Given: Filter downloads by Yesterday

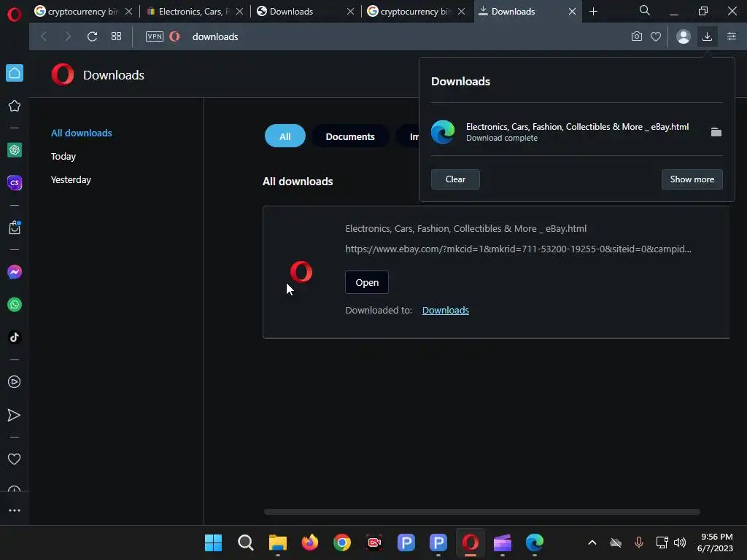Looking at the screenshot, I should 71,180.
